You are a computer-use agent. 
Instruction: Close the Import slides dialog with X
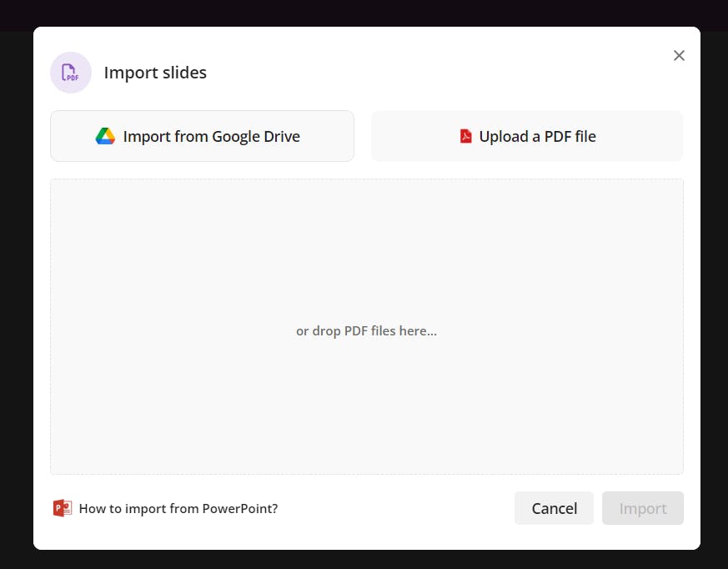(x=679, y=56)
